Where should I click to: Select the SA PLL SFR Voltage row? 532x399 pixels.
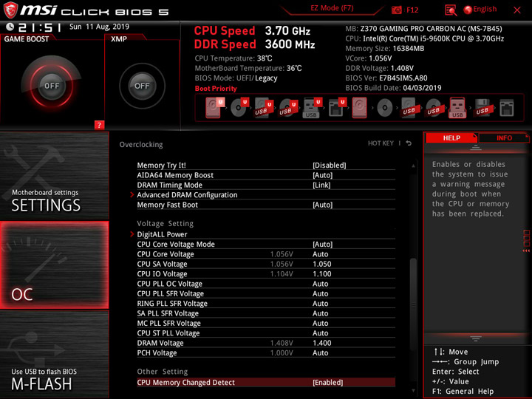(266, 313)
